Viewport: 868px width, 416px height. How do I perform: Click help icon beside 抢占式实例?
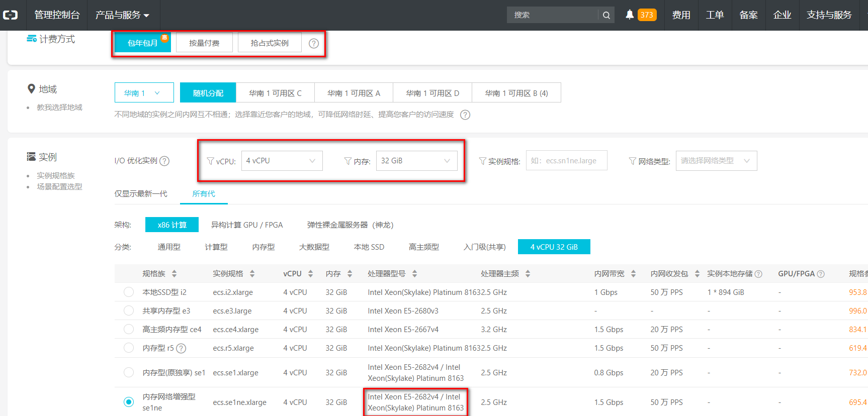(314, 43)
